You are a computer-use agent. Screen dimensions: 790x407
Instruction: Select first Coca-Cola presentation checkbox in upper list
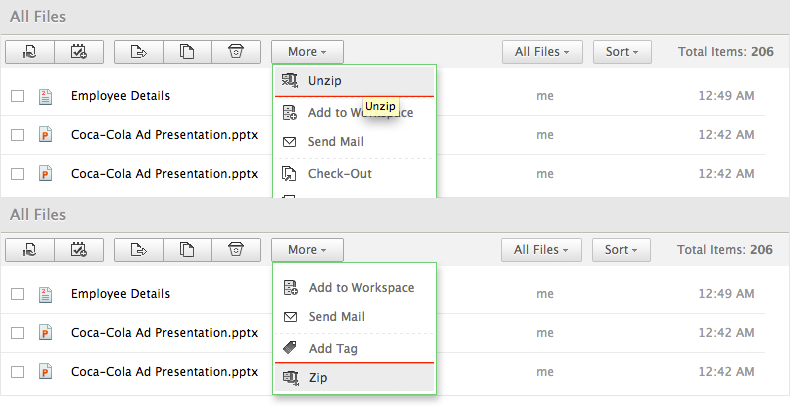coord(17,134)
